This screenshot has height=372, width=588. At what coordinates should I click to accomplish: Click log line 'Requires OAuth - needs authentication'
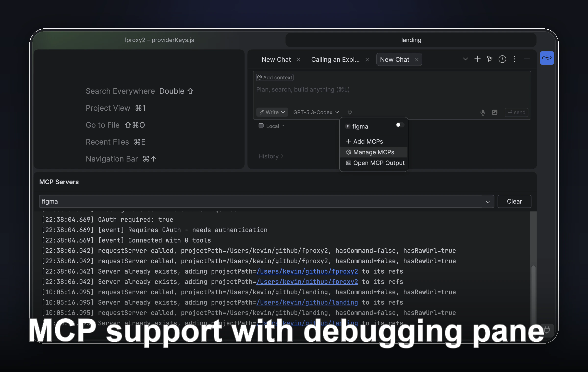[155, 230]
